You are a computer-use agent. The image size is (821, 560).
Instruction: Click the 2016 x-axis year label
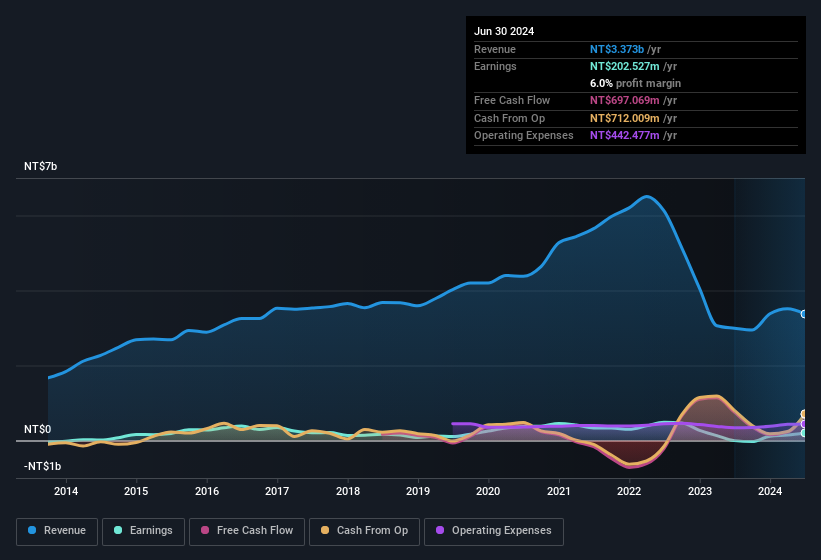tap(207, 491)
